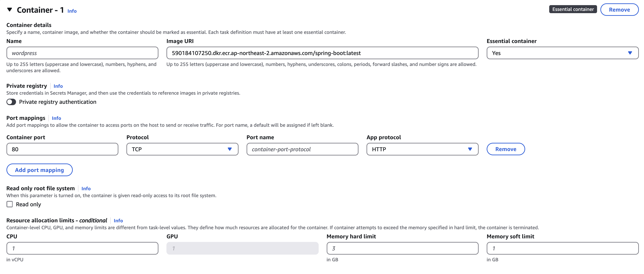This screenshot has height=274, width=644.
Task: Click Add port mapping
Action: [39, 170]
